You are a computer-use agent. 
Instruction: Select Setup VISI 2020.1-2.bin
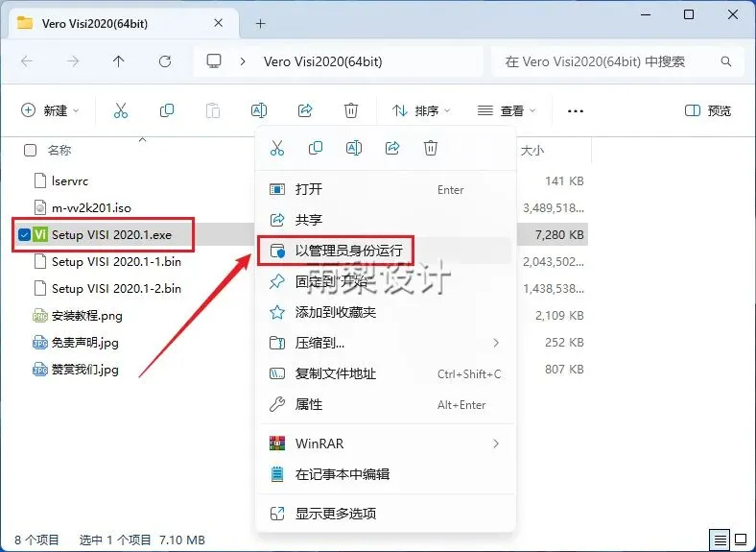coord(116,289)
